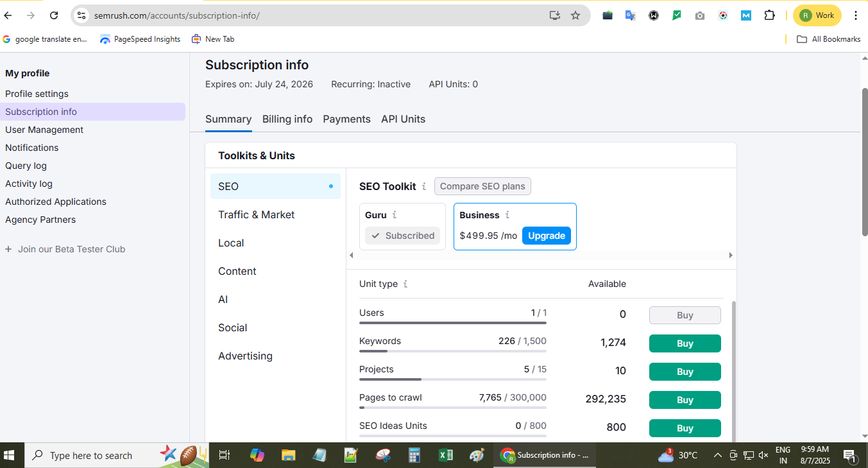Select the SEO toolkit item
The height and width of the screenshot is (468, 868).
point(275,186)
